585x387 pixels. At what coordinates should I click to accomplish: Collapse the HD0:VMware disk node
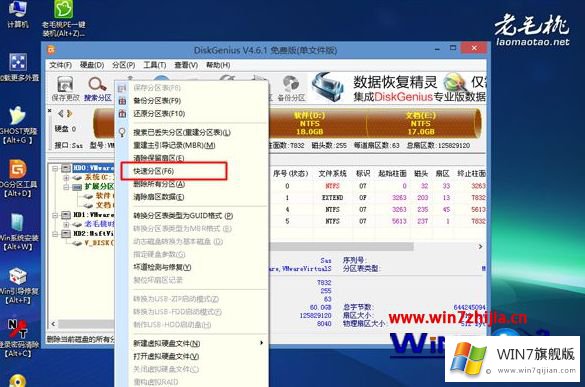tap(55, 168)
